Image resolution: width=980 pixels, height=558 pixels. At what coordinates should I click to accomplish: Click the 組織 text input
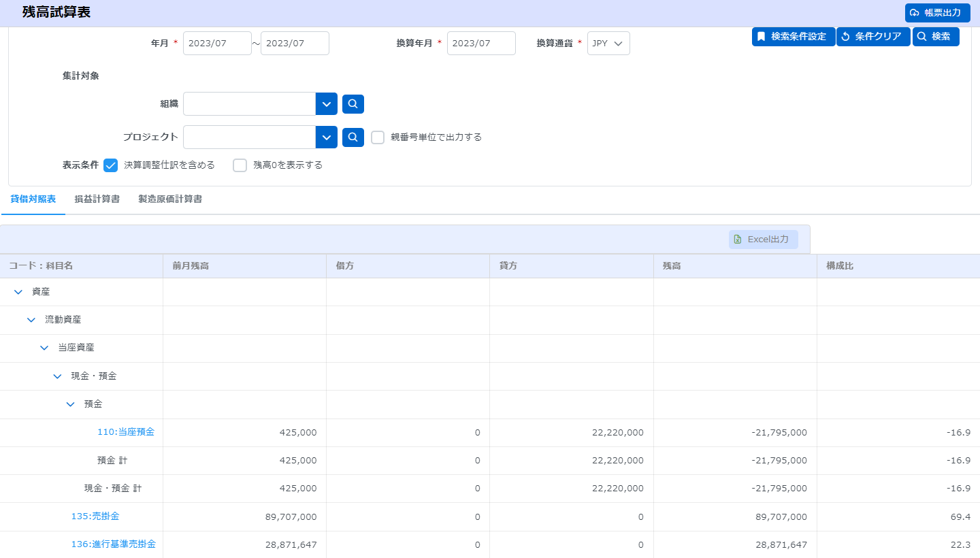[x=249, y=104]
